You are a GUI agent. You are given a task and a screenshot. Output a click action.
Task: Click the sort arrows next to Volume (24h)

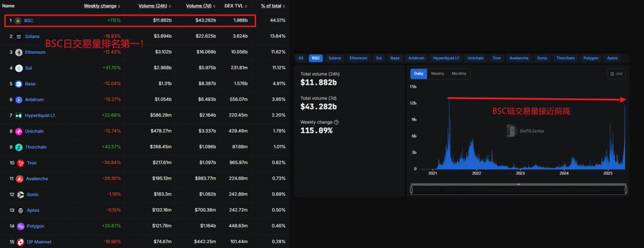[170, 6]
